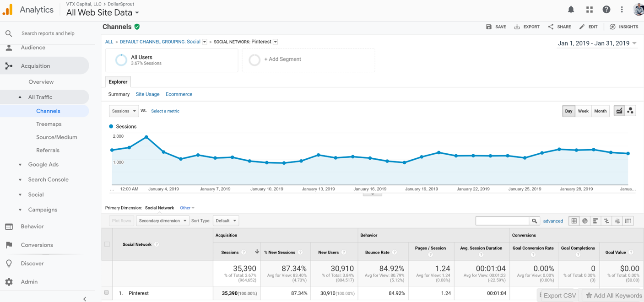Click the table search input field

pyautogui.click(x=503, y=221)
